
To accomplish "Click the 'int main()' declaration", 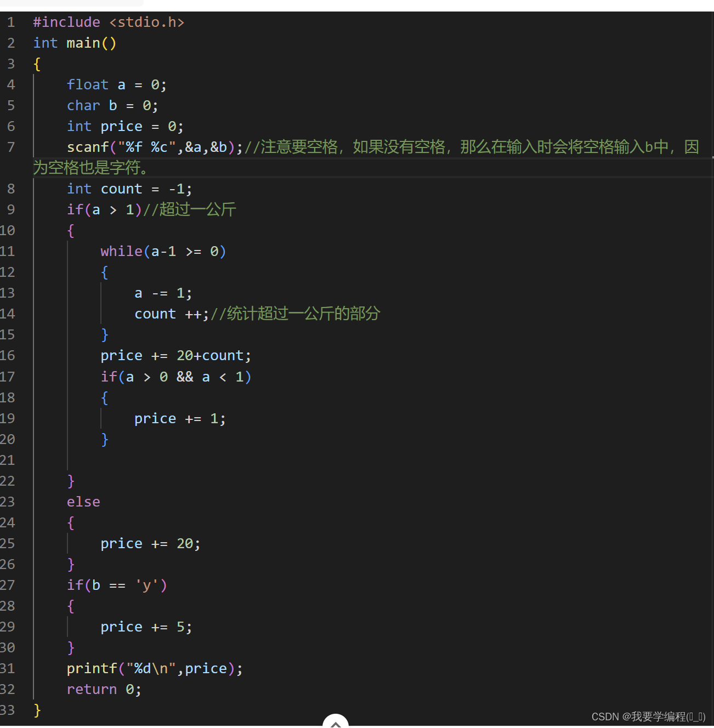I will 75,43.
